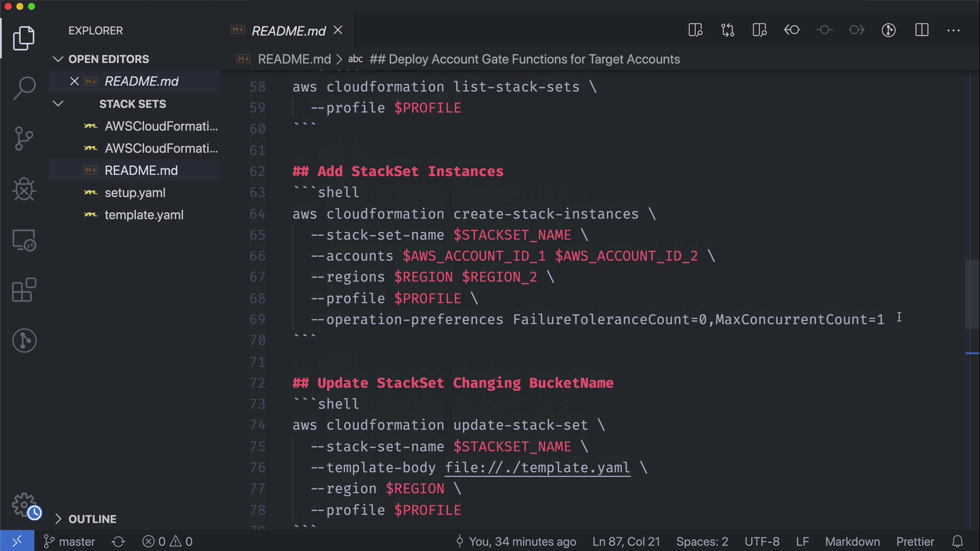
Task: Open the Source Control view
Action: point(24,139)
